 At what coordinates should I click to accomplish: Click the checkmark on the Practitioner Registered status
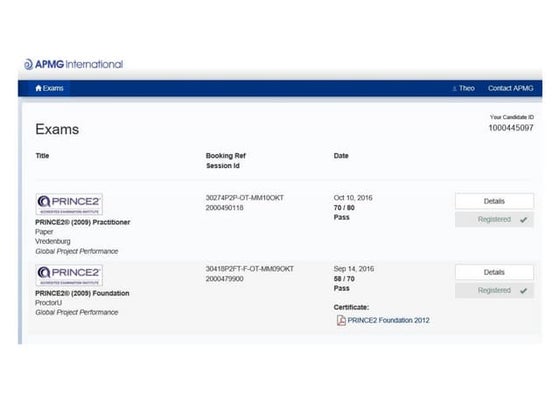[x=523, y=220]
